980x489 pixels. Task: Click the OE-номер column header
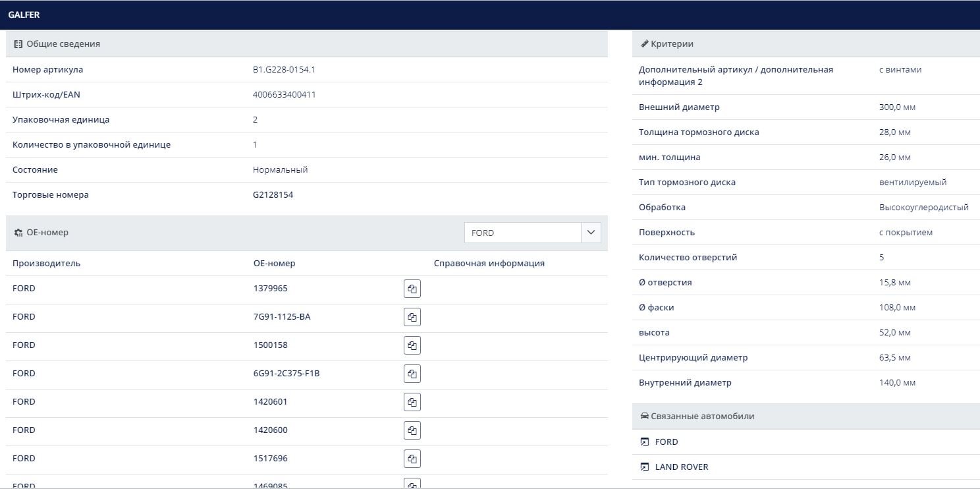click(274, 263)
